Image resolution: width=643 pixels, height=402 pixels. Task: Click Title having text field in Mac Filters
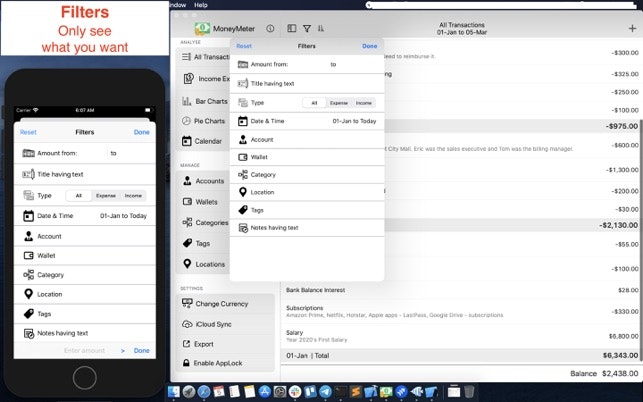[307, 84]
